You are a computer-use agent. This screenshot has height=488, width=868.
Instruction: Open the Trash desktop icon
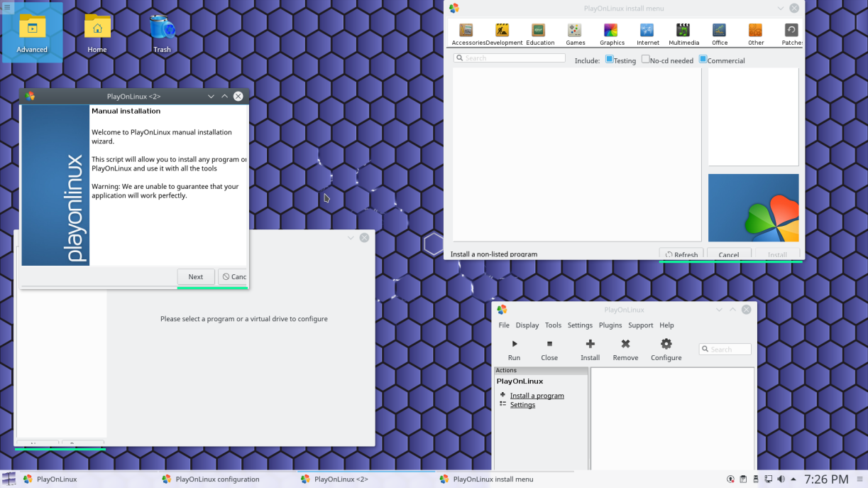point(163,33)
